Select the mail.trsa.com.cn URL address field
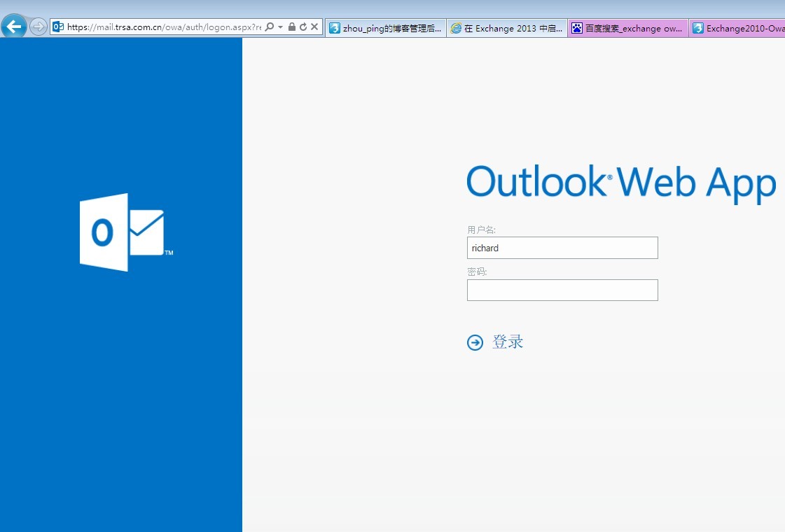 pos(164,27)
